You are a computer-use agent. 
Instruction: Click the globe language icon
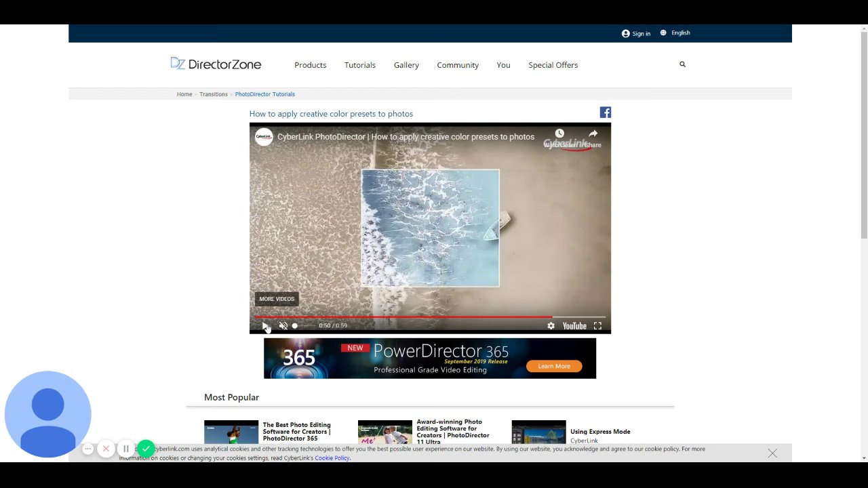click(663, 33)
